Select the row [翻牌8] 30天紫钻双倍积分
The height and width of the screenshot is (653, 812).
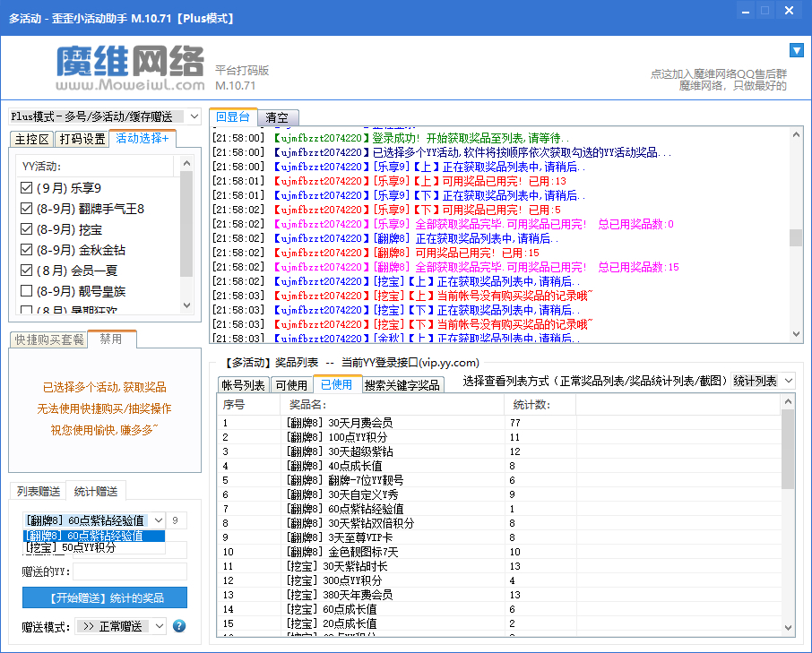click(x=499, y=523)
